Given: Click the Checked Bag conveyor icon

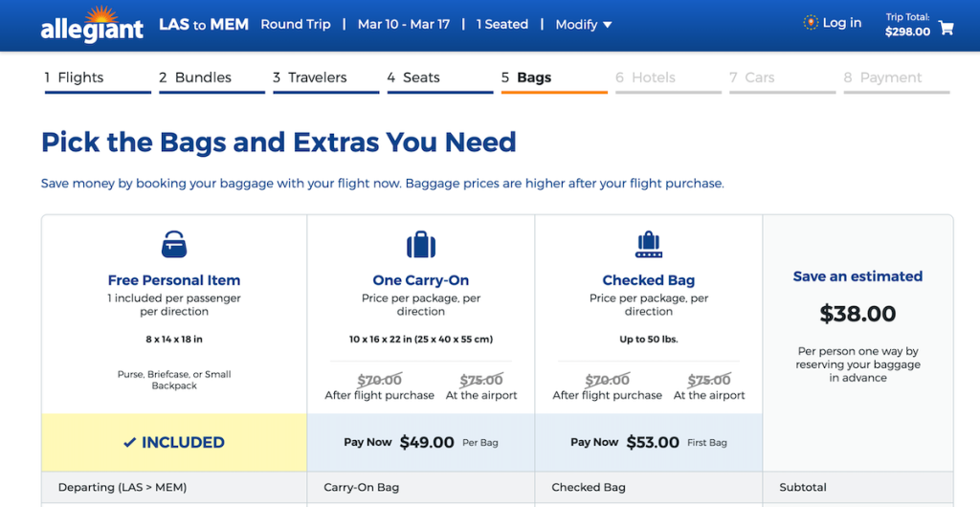Looking at the screenshot, I should click(x=649, y=244).
